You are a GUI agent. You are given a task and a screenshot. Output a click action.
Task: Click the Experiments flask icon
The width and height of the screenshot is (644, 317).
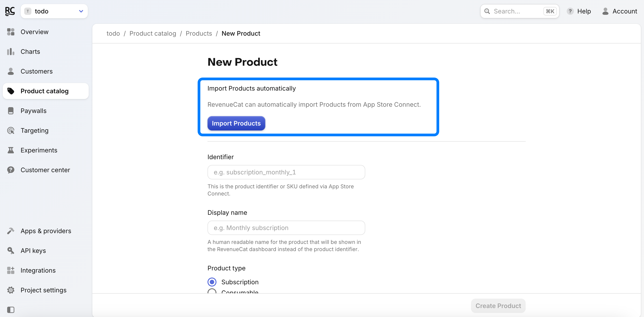[11, 150]
